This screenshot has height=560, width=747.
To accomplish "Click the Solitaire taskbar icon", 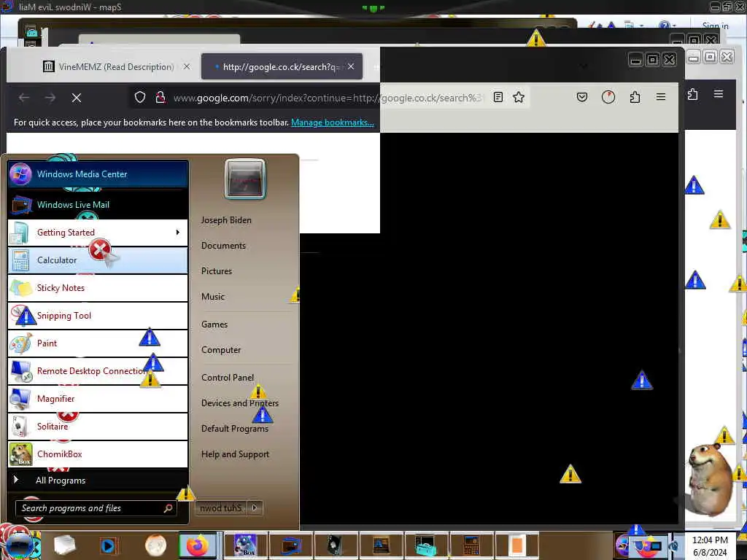I will pyautogui.click(x=336, y=545).
